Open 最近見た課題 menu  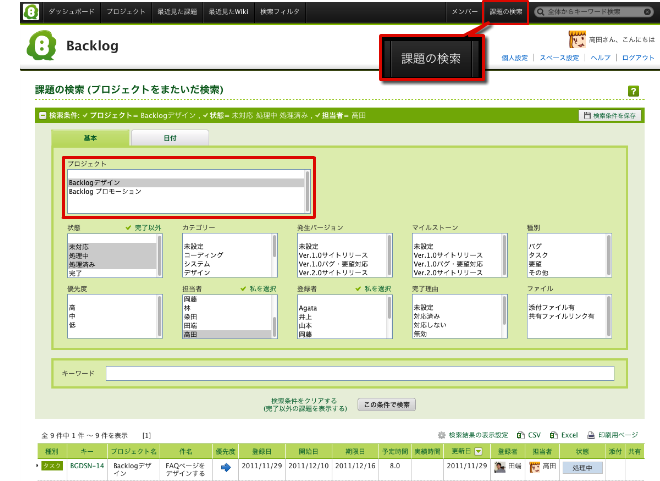click(177, 12)
